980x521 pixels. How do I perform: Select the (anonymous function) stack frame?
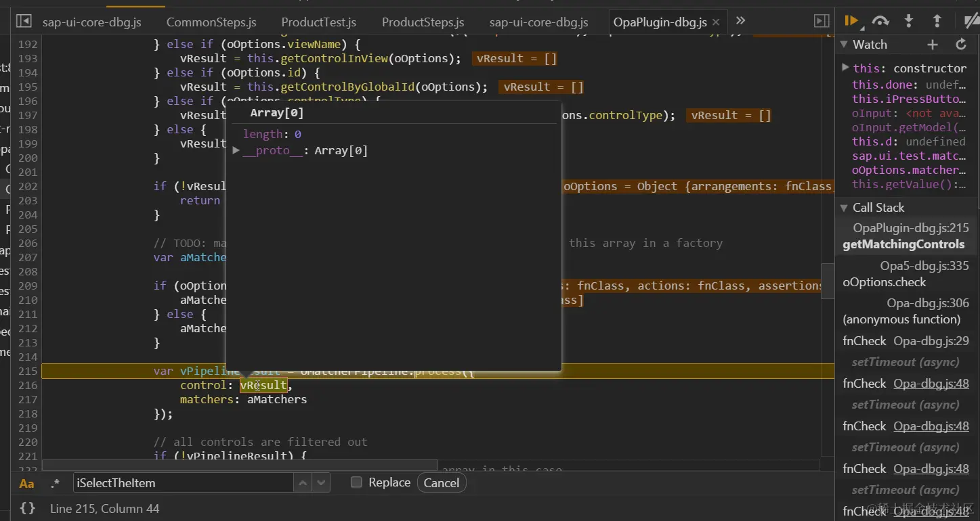[901, 319]
